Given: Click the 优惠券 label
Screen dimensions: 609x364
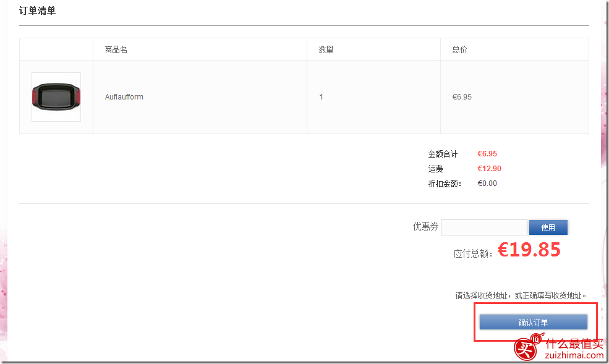Looking at the screenshot, I should 425,227.
